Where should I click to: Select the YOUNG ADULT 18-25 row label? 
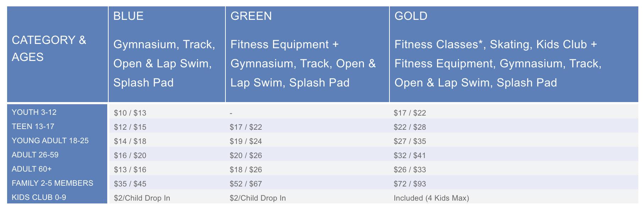[50, 141]
